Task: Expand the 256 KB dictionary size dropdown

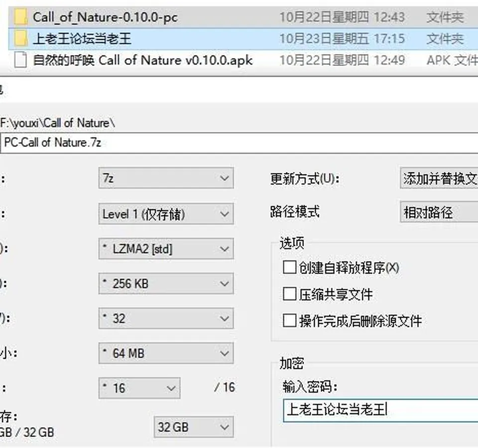Action: [x=166, y=283]
